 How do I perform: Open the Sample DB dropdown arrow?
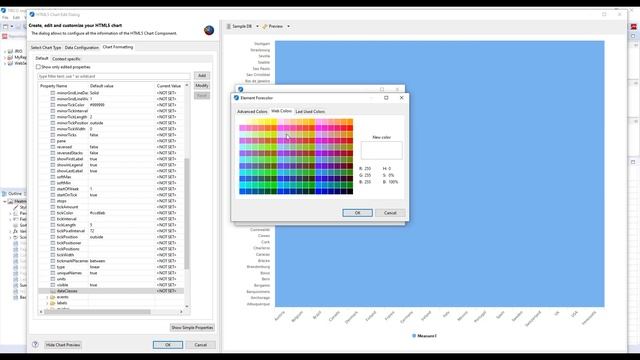click(x=257, y=26)
